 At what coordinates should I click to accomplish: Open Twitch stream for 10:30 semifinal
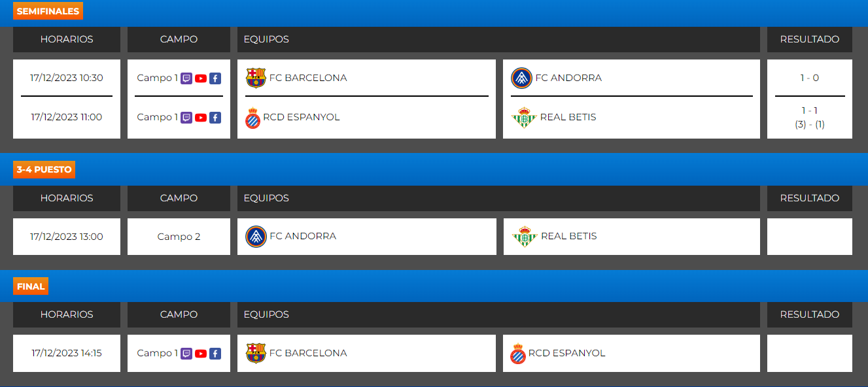[186, 78]
